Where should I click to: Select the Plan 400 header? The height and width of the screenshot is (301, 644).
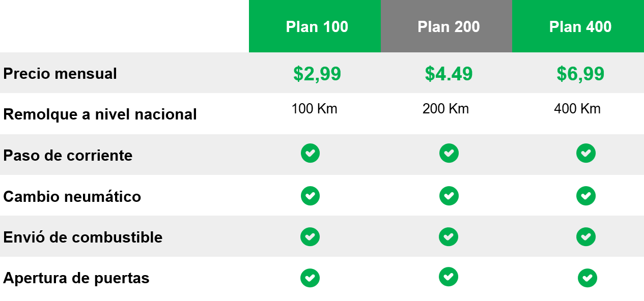coord(578,26)
